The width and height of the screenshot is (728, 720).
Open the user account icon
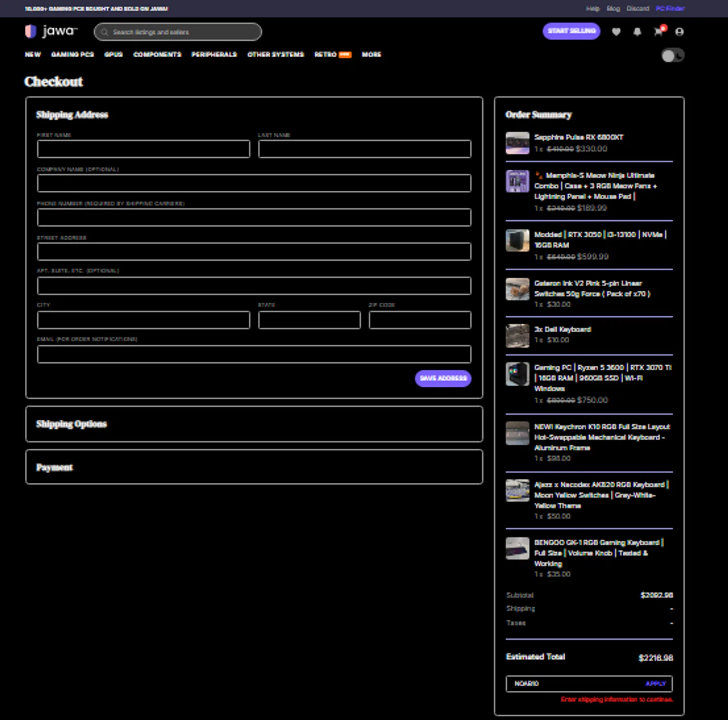coord(679,32)
